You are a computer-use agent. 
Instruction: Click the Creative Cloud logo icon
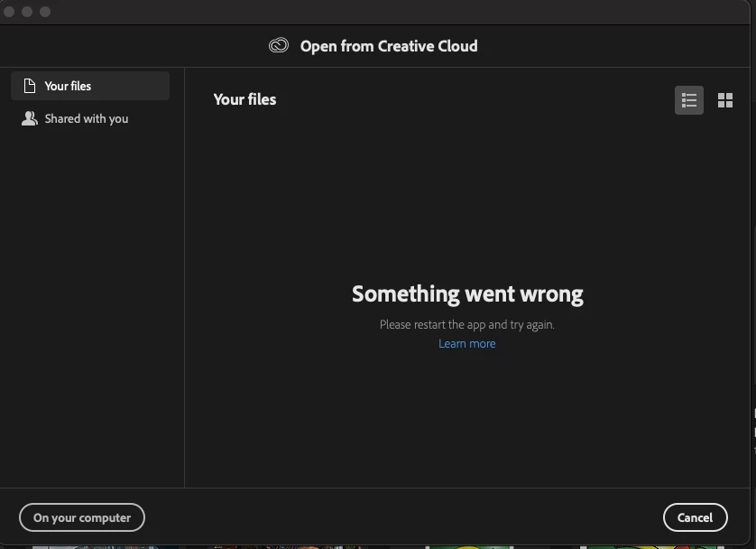click(279, 45)
